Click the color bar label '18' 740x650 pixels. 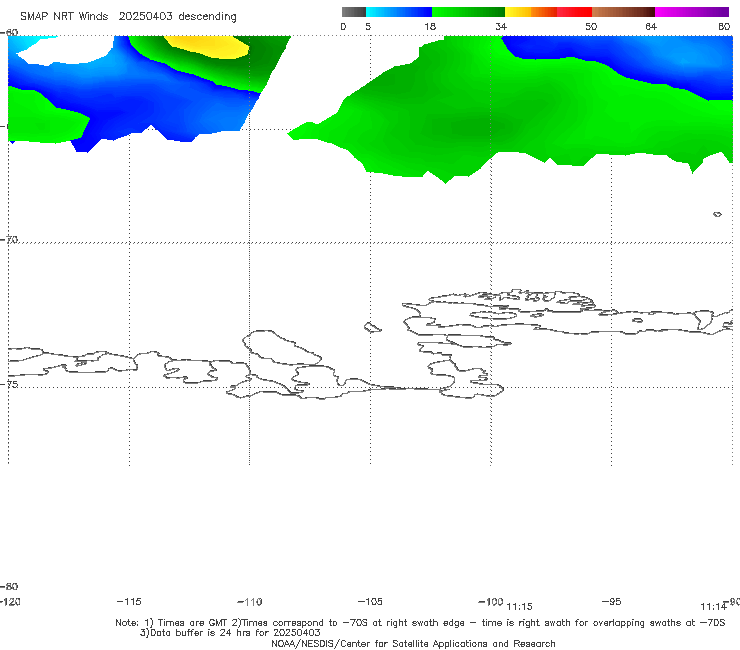(x=430, y=26)
